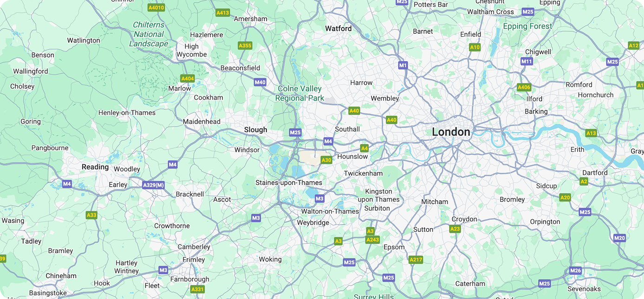
Task: Click the M11 shield near Chigwell
Action: 527,61
